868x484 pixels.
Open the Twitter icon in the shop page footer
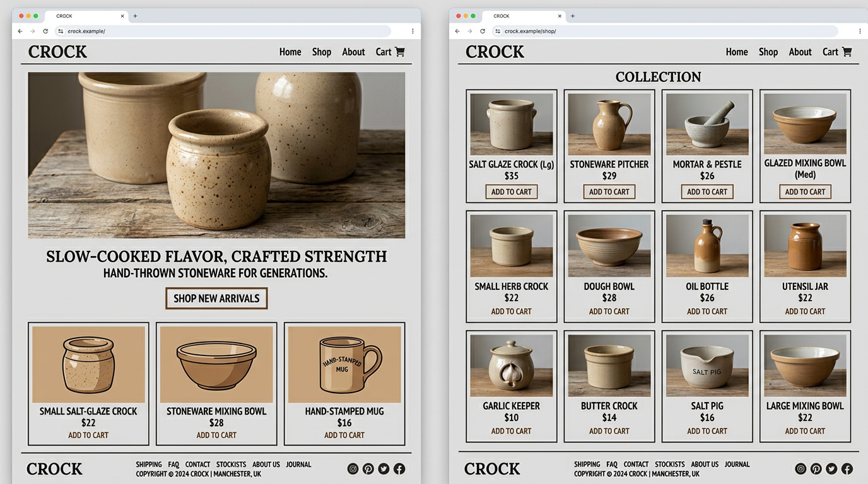pos(831,469)
